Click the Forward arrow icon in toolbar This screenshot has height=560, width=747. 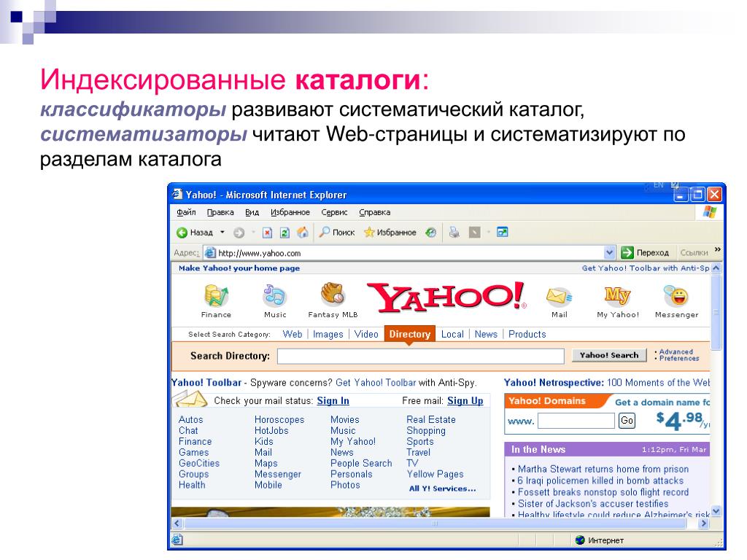[239, 233]
